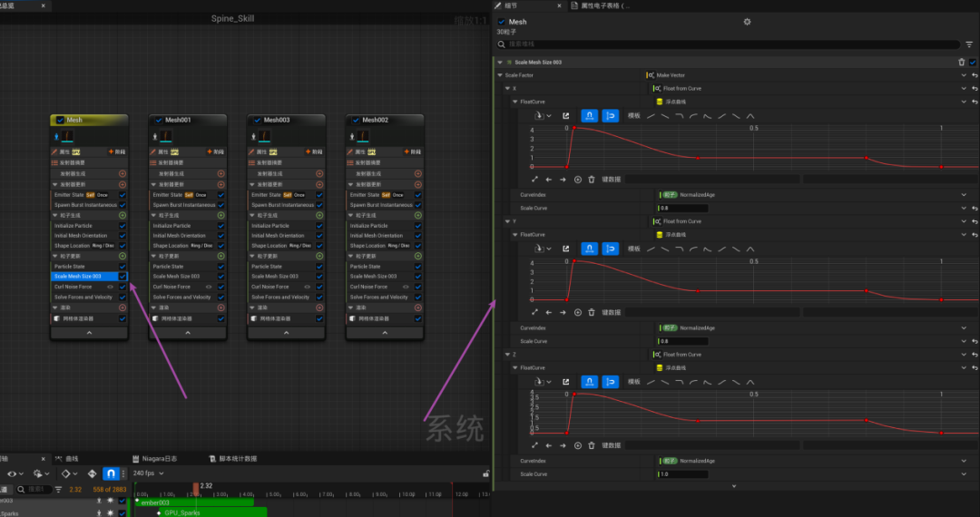This screenshot has height=517, width=980.
Task: Toggle the Mesh002 emitter enabled checkbox
Action: coord(356,120)
